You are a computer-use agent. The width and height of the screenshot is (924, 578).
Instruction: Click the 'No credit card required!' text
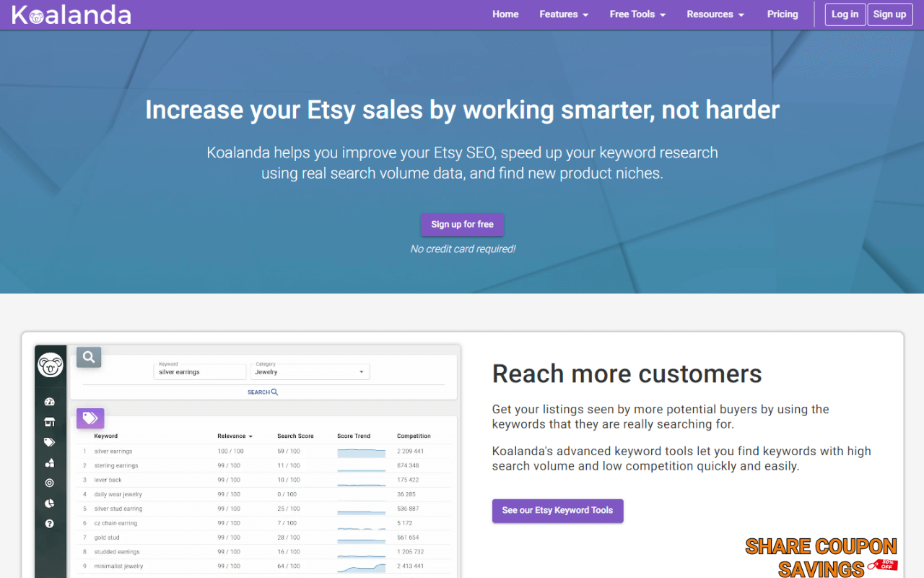463,249
